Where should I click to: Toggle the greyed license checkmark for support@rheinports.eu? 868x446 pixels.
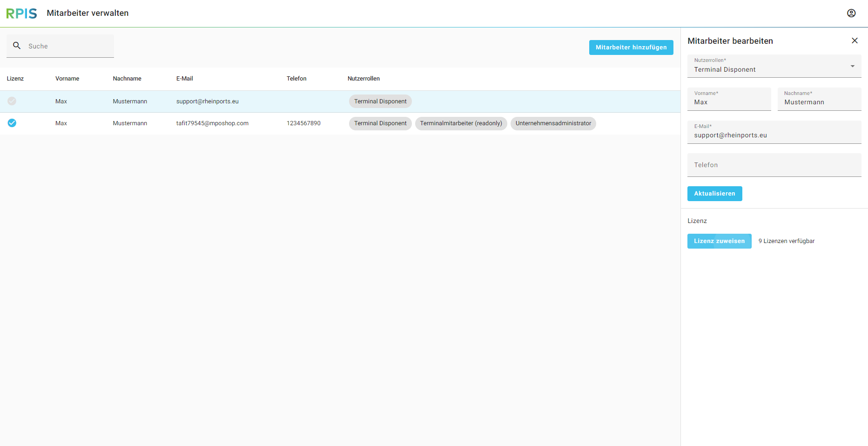(12, 101)
